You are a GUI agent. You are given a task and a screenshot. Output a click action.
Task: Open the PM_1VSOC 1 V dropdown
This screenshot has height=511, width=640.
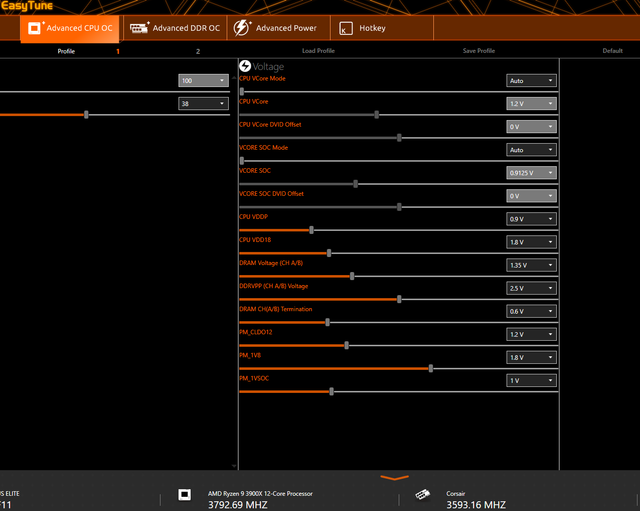click(531, 380)
